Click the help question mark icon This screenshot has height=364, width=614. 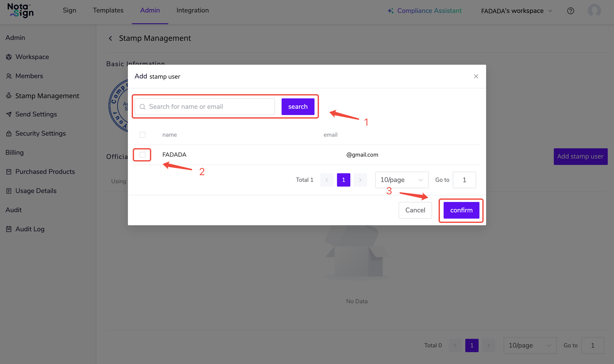[x=570, y=11]
